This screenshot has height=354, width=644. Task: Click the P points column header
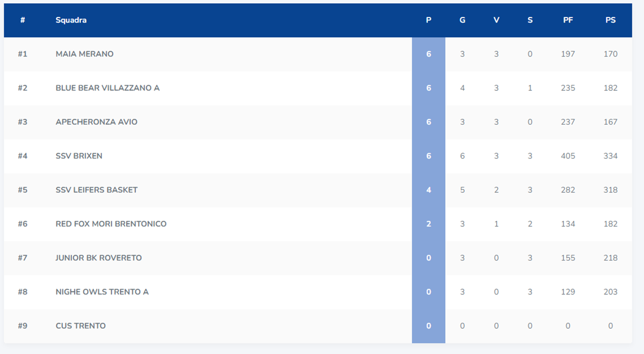click(429, 20)
